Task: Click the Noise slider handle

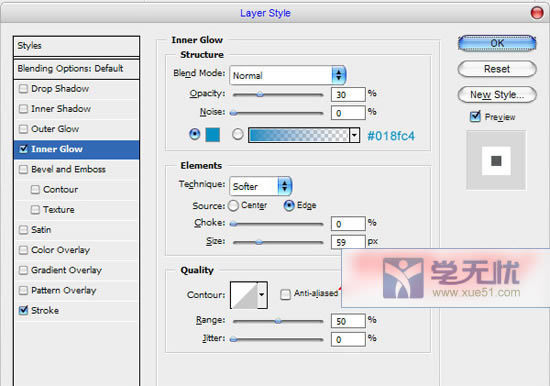Action: (x=233, y=113)
